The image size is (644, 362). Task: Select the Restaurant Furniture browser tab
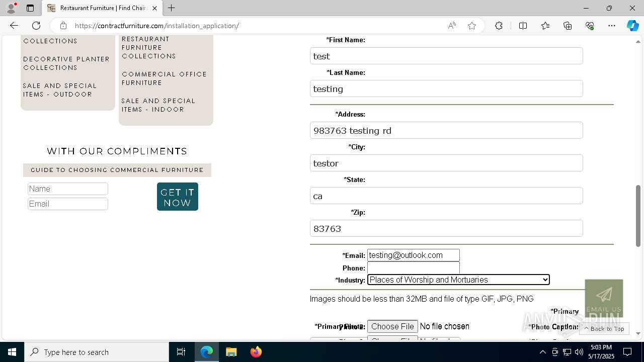[x=102, y=8]
